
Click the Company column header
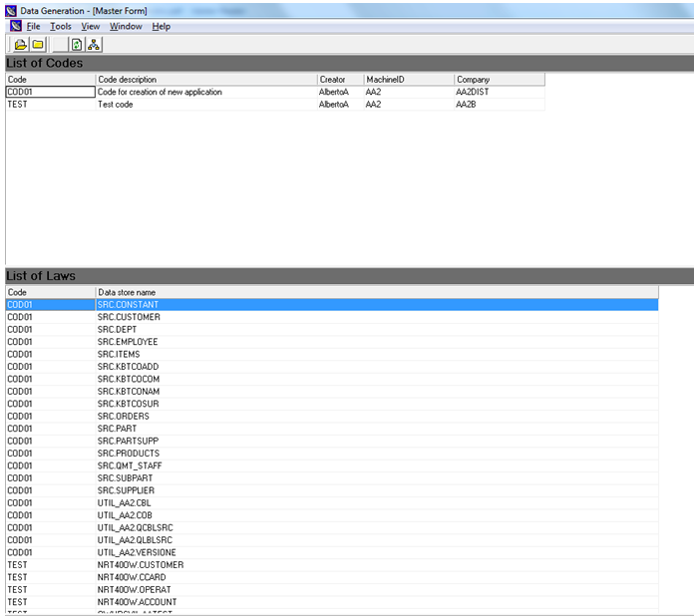[499, 80]
